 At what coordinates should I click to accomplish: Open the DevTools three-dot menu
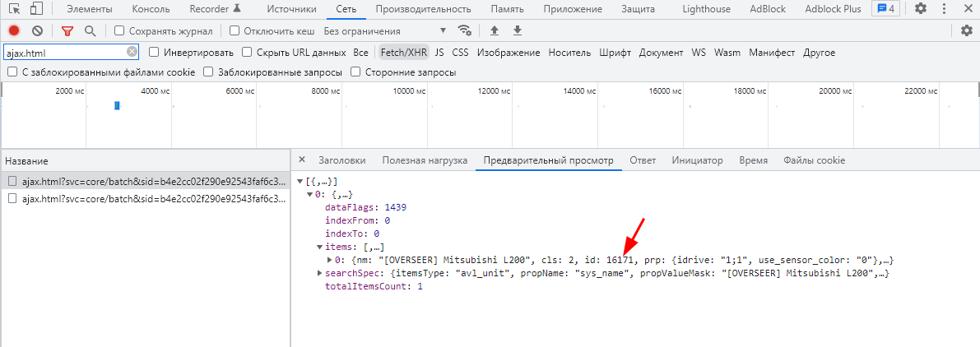click(x=945, y=9)
